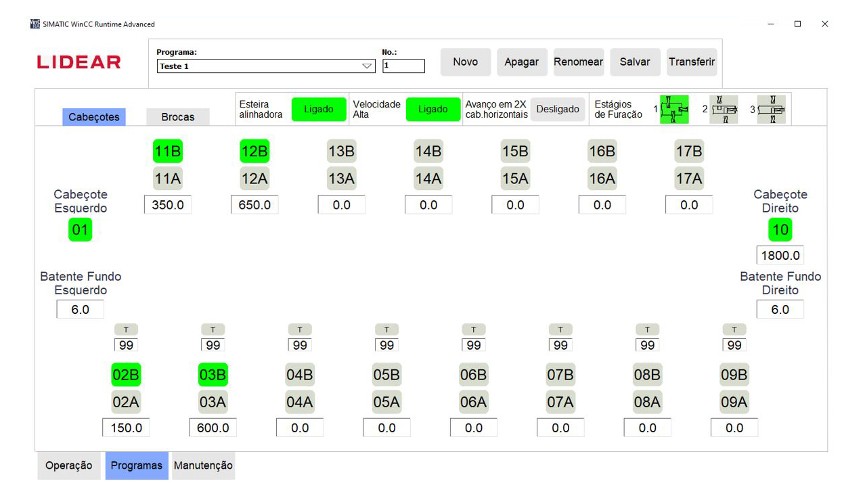865x504 pixels.
Task: Click the T indicator above head 02B
Action: 126,329
